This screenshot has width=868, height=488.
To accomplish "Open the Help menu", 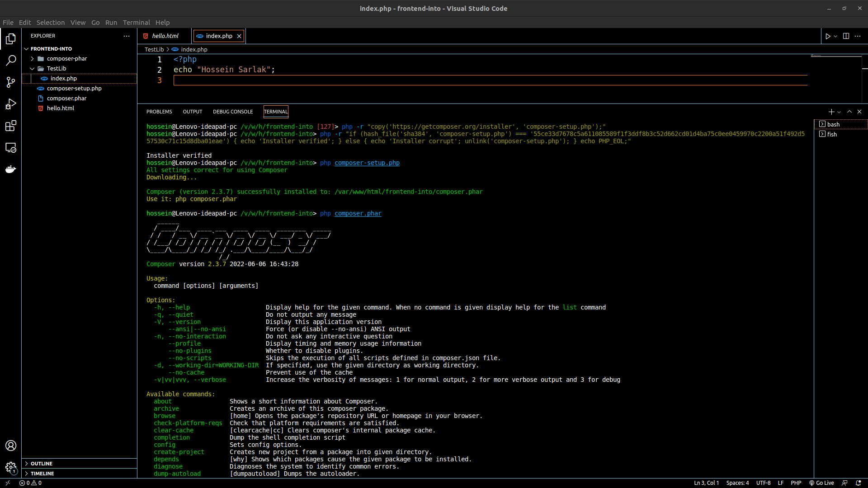I will pos(162,23).
